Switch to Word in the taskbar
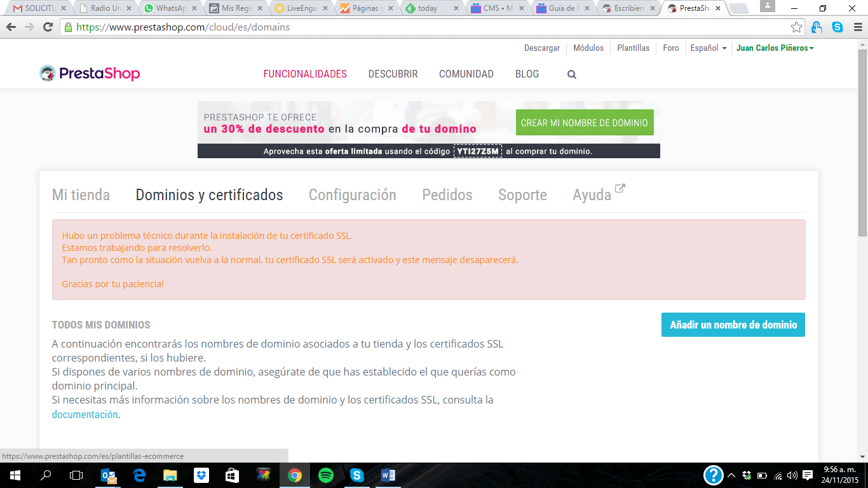 point(388,475)
